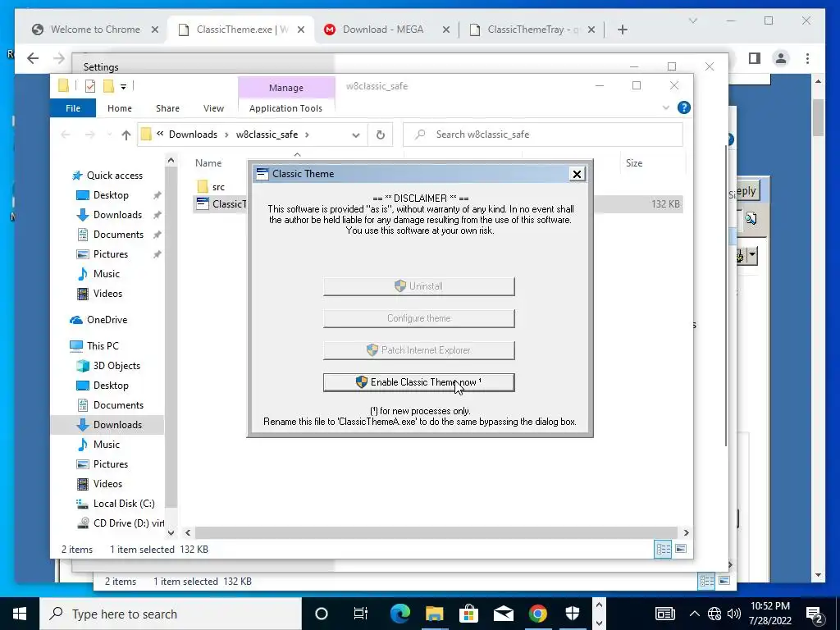The height and width of the screenshot is (630, 840).
Task: Open address bar history dropdown
Action: pyautogui.click(x=356, y=135)
